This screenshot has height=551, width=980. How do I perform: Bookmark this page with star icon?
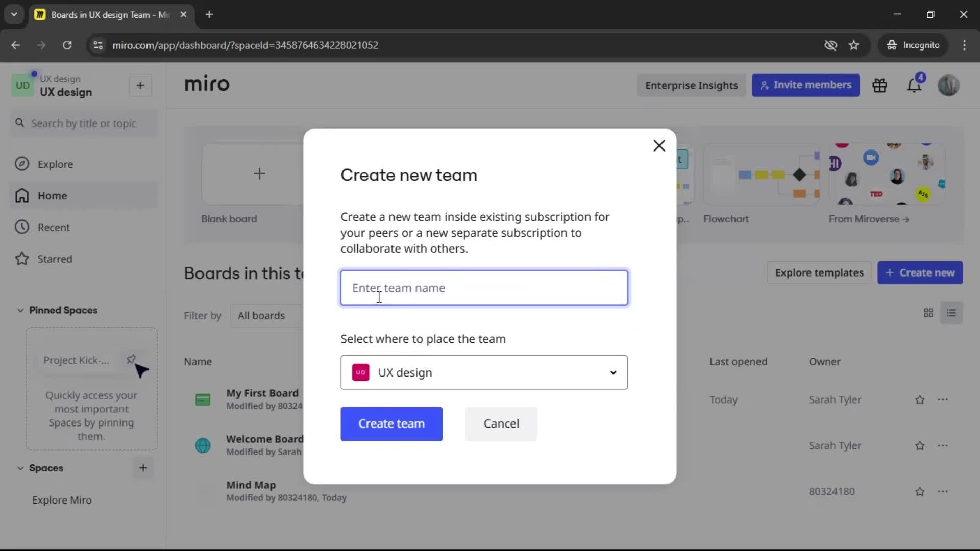[854, 45]
